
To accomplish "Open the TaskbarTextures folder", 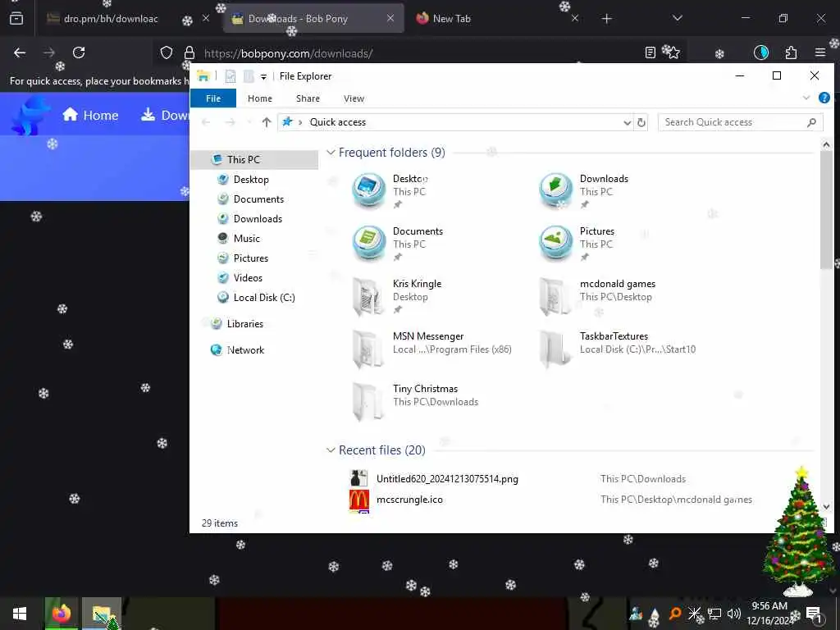I will click(x=617, y=348).
